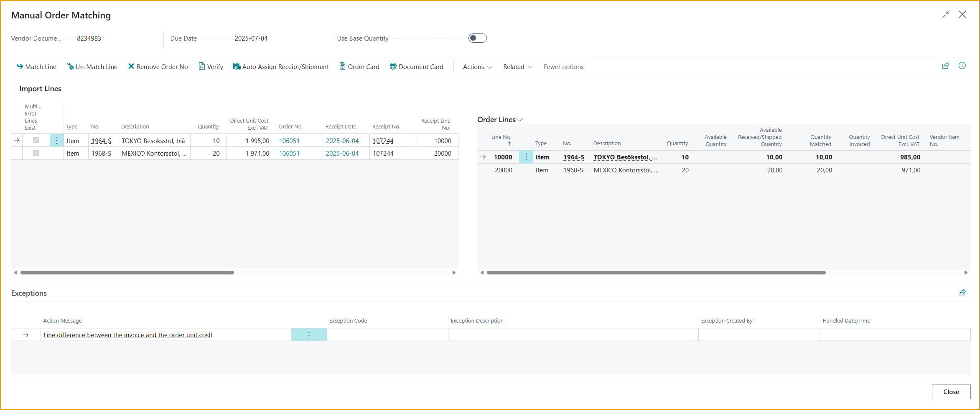This screenshot has width=980, height=410.
Task: Click the share icon in the toolbar
Action: coord(945,66)
